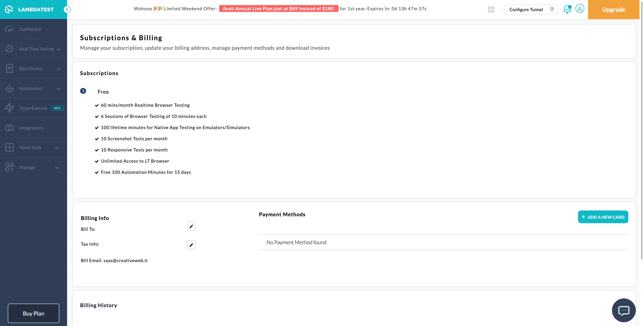Open Integrations menu item
This screenshot has height=326, width=644.
[34, 128]
